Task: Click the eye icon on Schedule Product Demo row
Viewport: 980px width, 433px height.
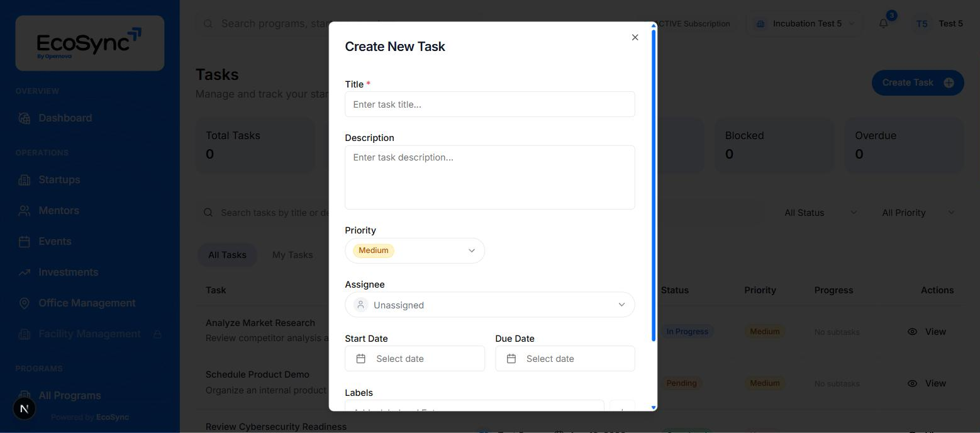Action: tap(912, 383)
